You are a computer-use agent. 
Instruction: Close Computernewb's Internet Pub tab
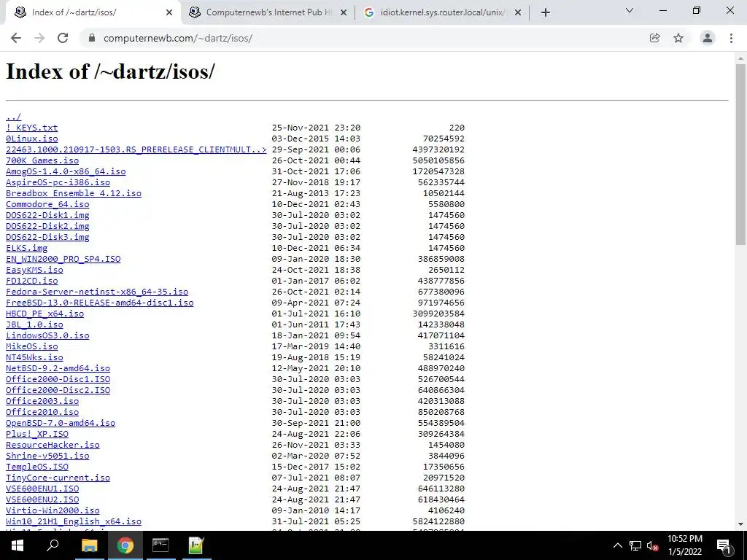click(x=344, y=12)
